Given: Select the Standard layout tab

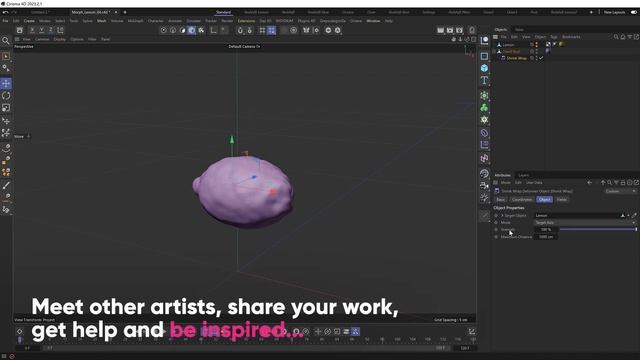Looking at the screenshot, I should pos(223,12).
